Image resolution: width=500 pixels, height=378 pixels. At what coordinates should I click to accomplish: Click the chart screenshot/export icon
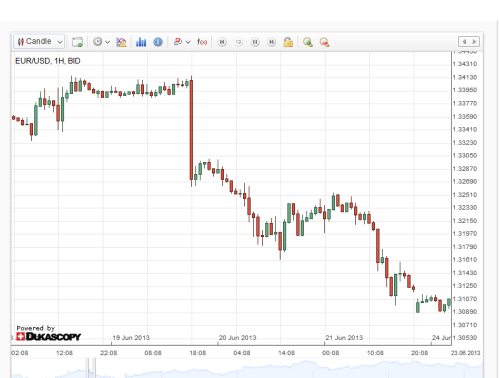click(x=77, y=42)
